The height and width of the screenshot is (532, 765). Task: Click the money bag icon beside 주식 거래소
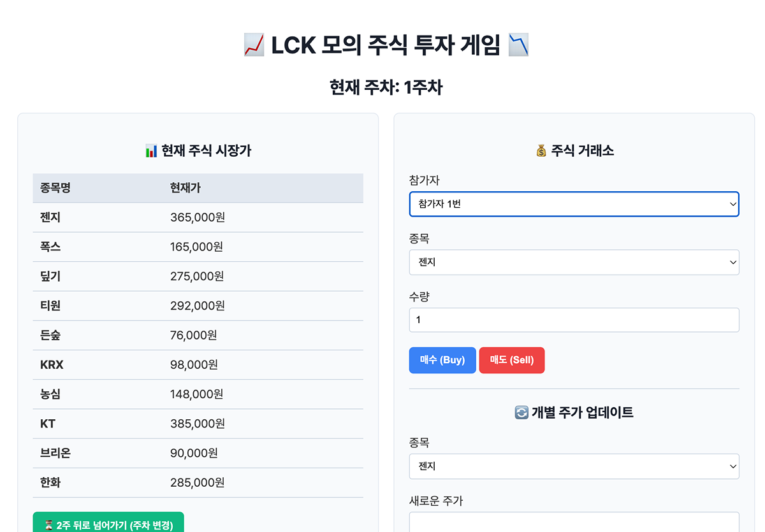coord(541,151)
